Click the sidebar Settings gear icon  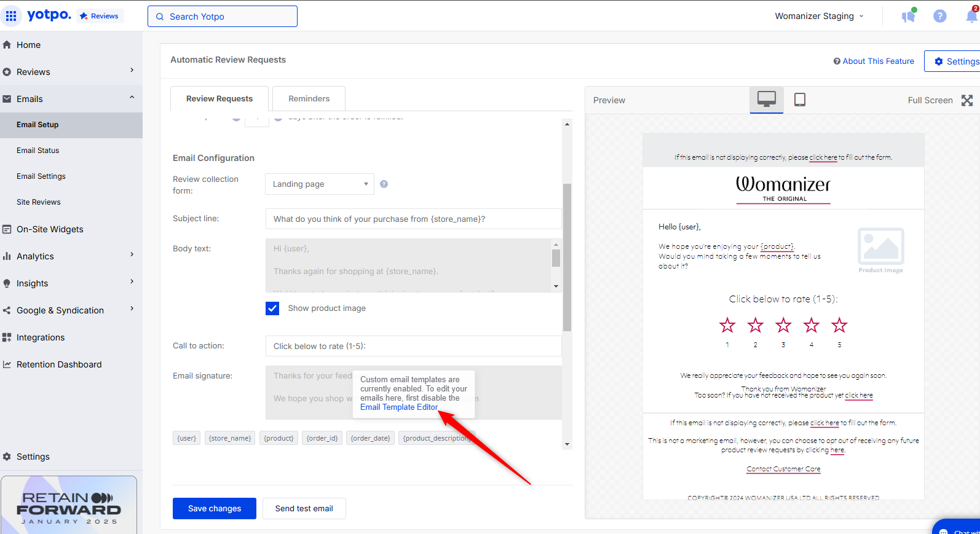[x=7, y=457]
